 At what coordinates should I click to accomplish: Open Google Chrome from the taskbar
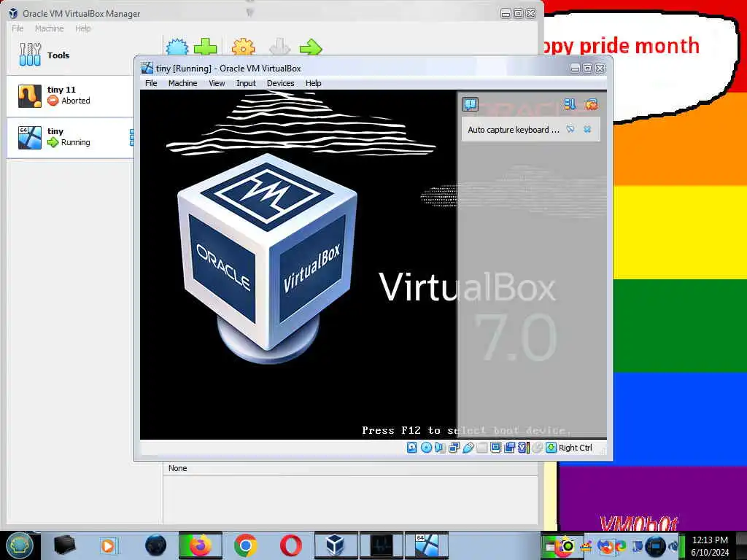(x=245, y=545)
